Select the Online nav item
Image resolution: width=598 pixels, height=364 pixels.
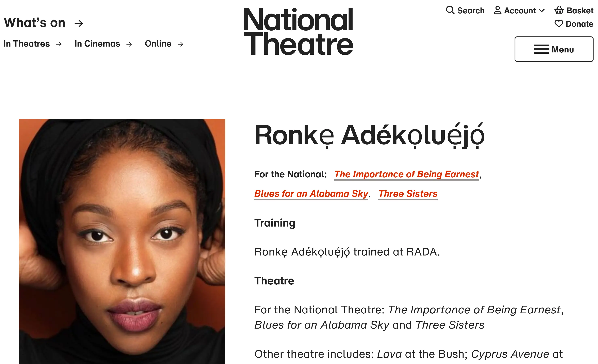tap(158, 44)
